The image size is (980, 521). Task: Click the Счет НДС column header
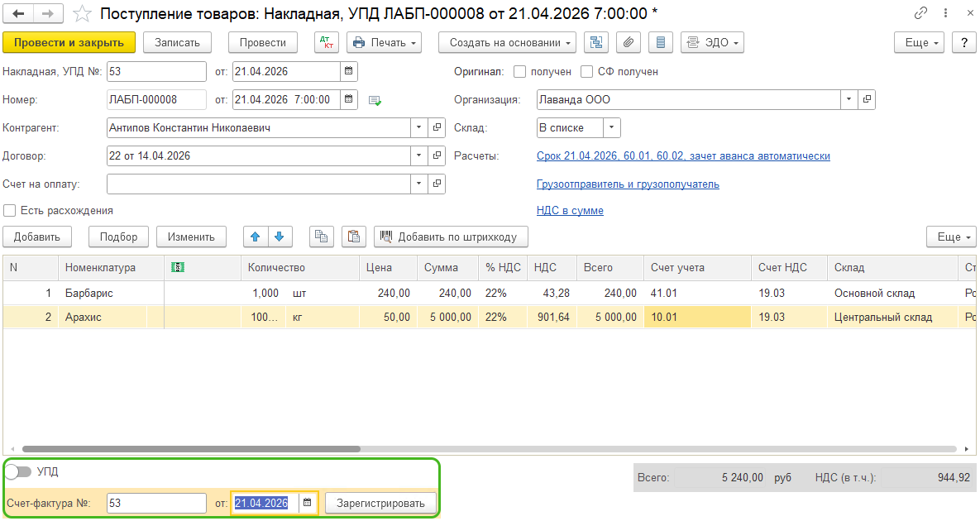click(789, 267)
